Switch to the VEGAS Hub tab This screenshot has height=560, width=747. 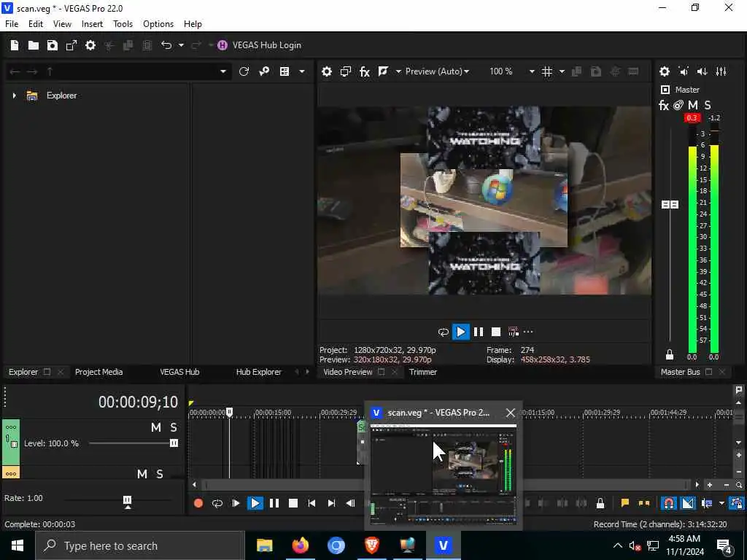coord(179,372)
